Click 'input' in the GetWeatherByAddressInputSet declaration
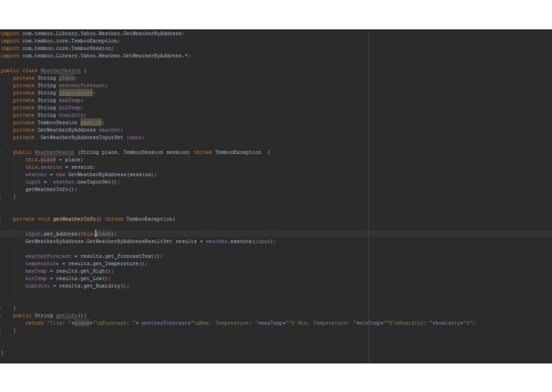This screenshot has width=552, height=392. point(134,137)
